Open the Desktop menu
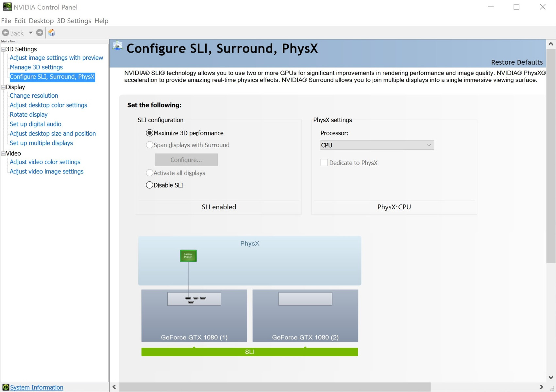This screenshot has height=392, width=556. click(41, 21)
